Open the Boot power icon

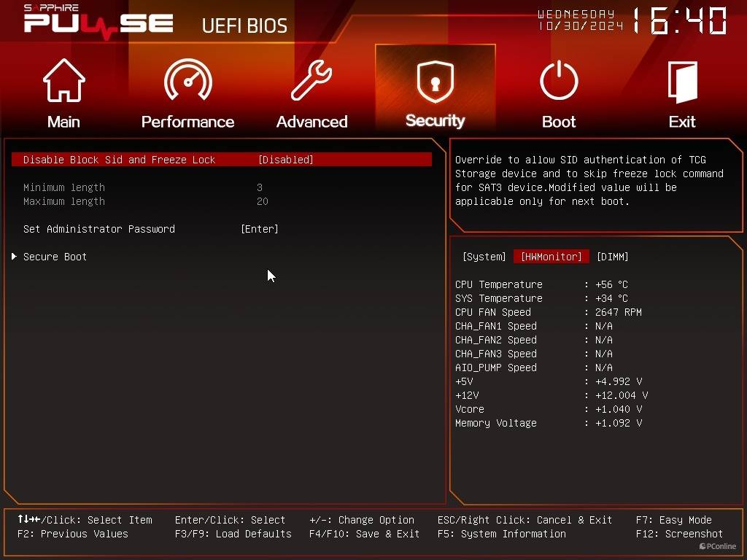tap(559, 80)
